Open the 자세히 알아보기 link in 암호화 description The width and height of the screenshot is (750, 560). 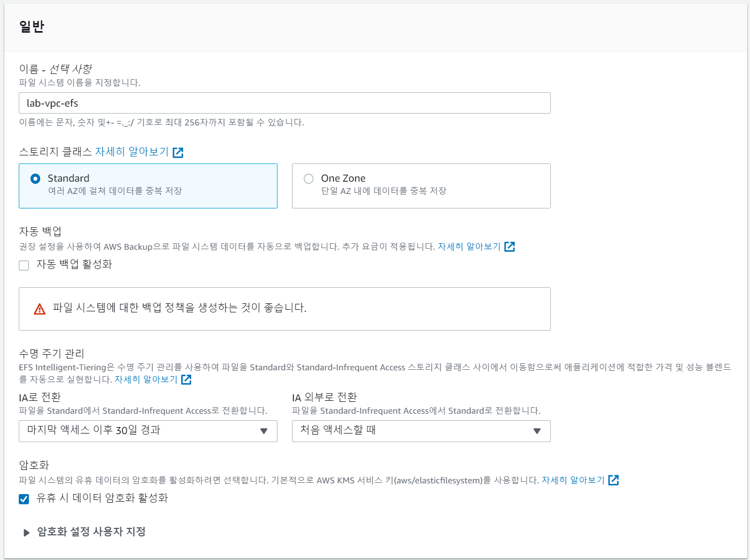point(572,480)
